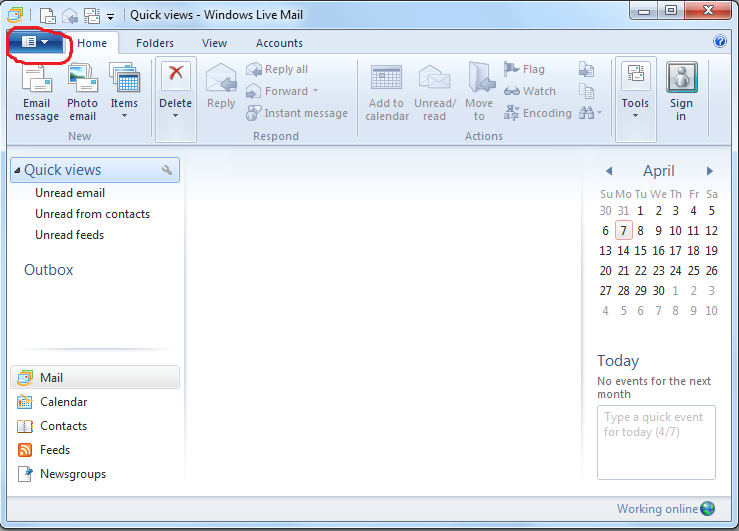Screen dimensions: 739x531
Task: Select Unread email quick view
Action: (70, 193)
